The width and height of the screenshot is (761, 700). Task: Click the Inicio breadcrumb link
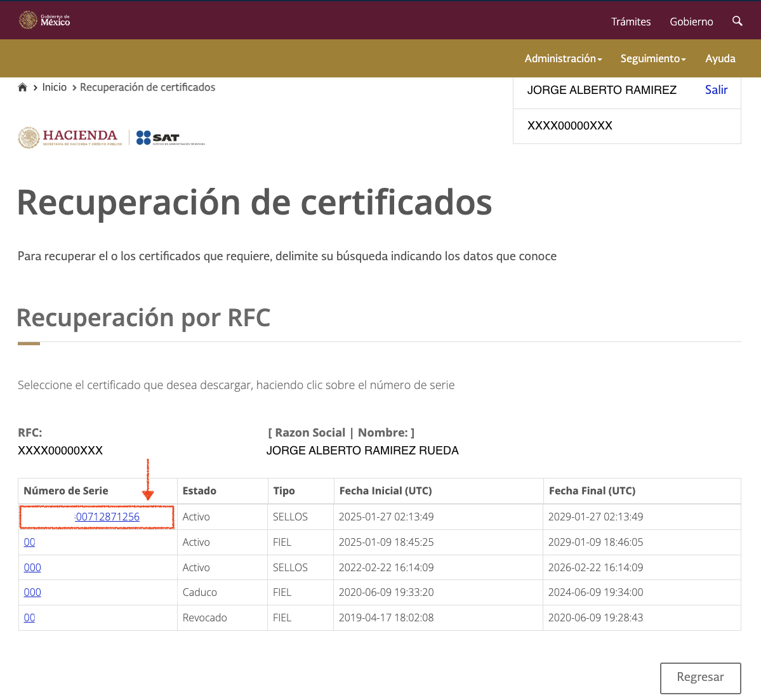[54, 88]
